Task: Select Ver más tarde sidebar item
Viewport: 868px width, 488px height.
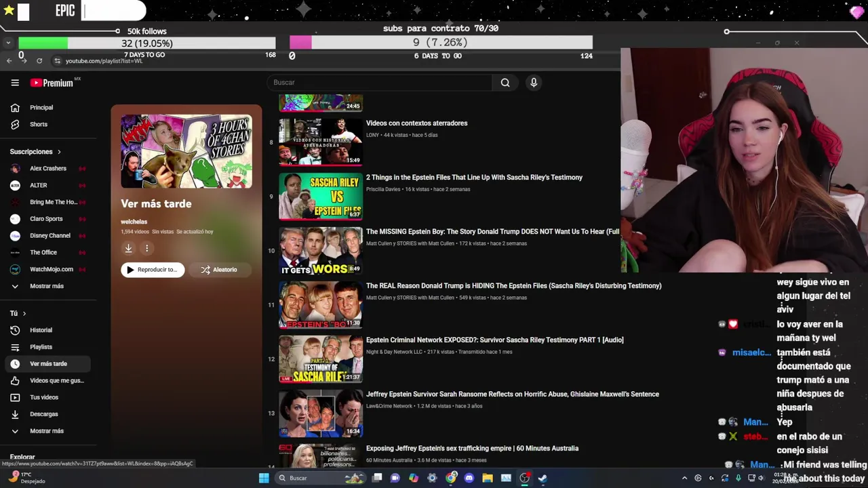Action: coord(47,364)
